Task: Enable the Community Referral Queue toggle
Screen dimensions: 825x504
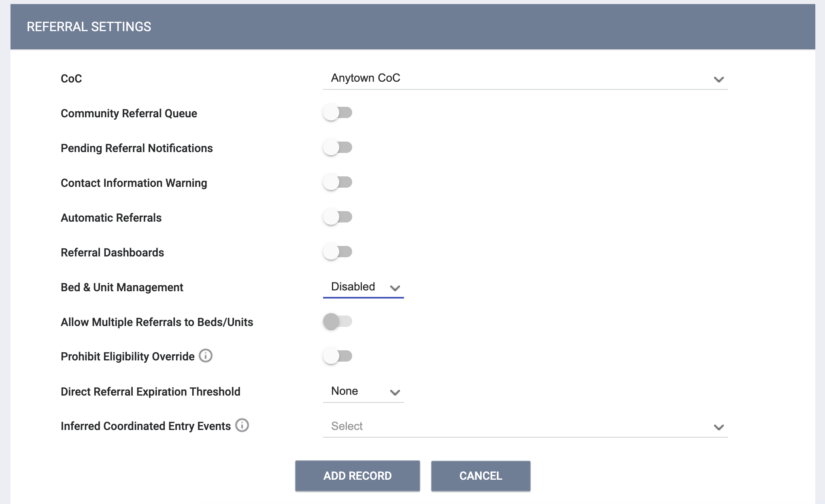Action: [337, 113]
